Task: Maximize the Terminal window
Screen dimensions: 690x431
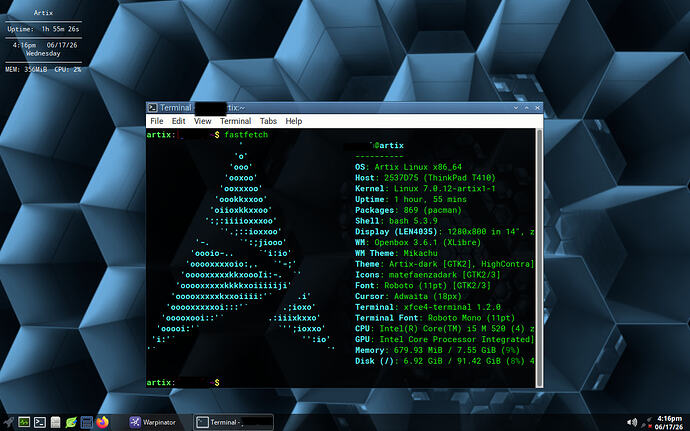Action: [526, 107]
